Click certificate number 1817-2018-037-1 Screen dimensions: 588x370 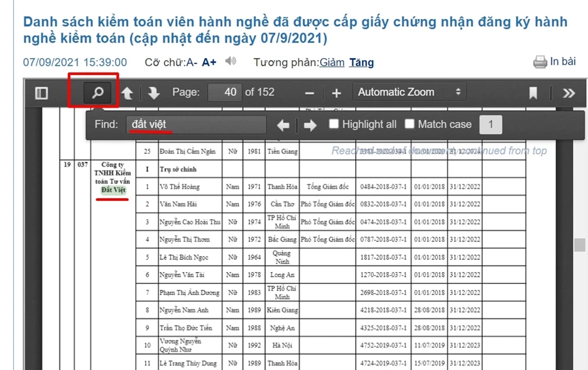click(384, 257)
